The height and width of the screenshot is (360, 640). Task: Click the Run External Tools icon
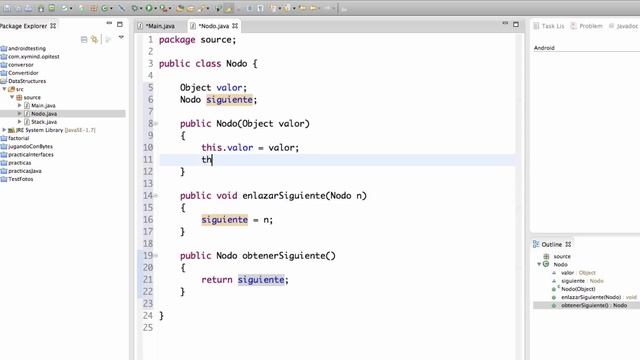coord(163,8)
